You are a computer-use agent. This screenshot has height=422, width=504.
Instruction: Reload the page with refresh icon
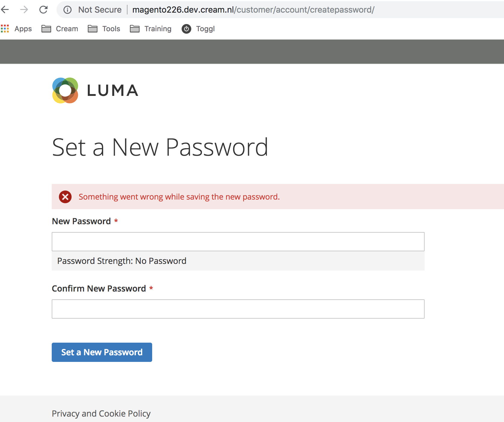point(44,10)
